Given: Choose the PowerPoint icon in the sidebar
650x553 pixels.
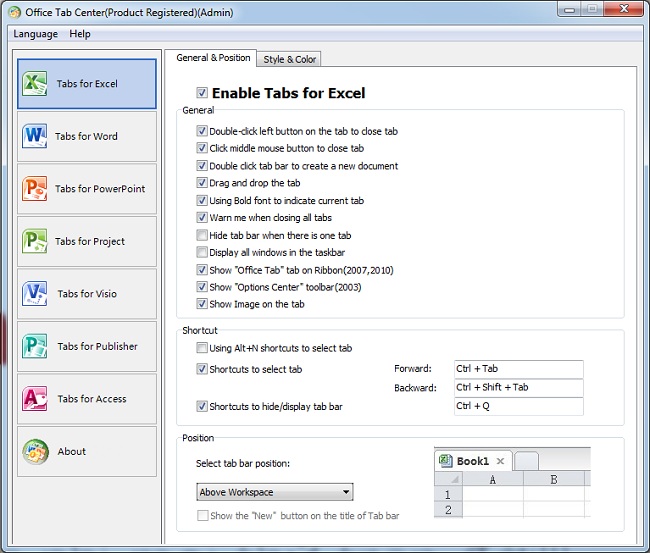Looking at the screenshot, I should [x=34, y=188].
